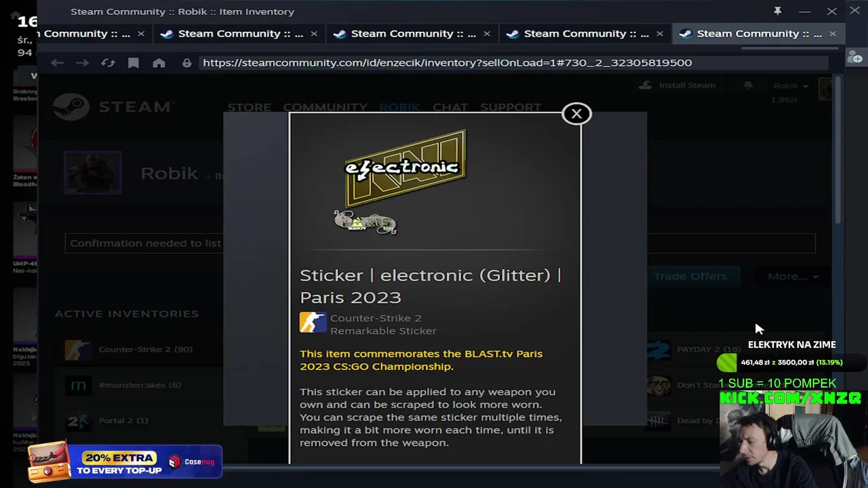This screenshot has height=488, width=868.
Task: Click the steamcommunity URL address field
Action: (x=514, y=62)
